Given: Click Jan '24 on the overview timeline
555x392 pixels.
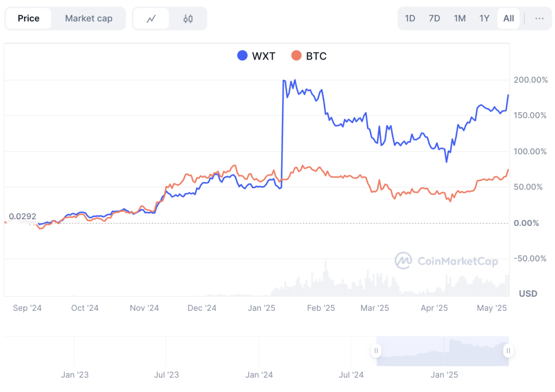Looking at the screenshot, I should click(259, 375).
